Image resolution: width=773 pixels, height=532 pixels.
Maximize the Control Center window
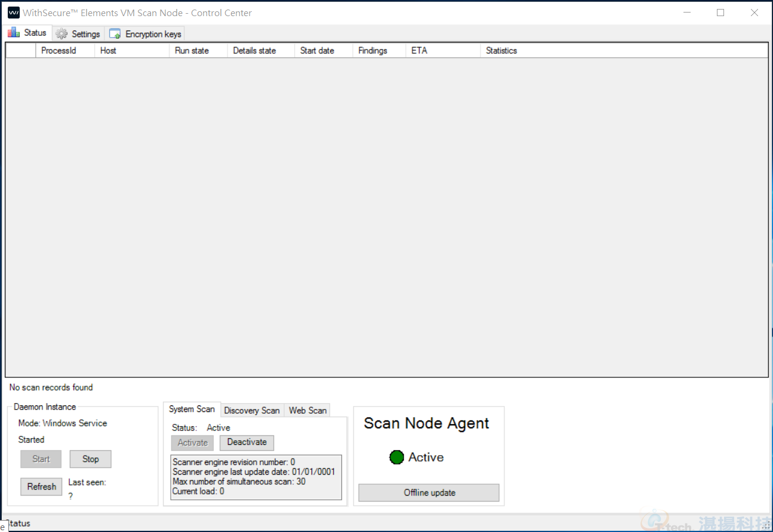(x=720, y=13)
